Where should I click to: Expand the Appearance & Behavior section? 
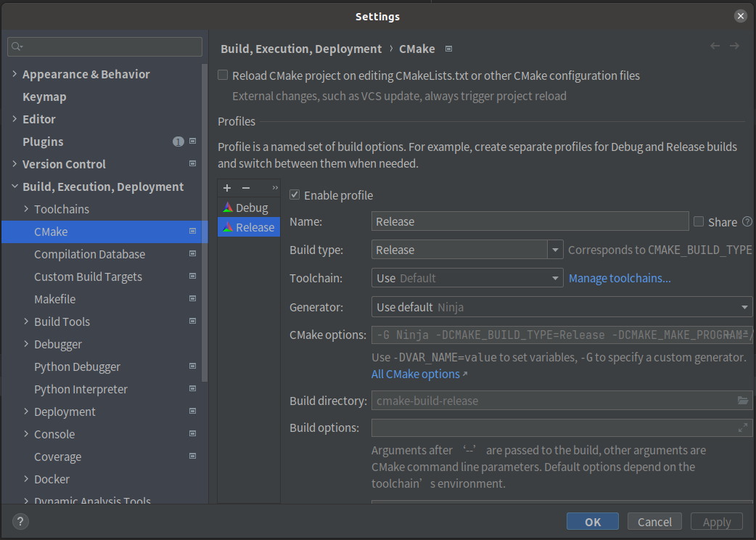(15, 74)
